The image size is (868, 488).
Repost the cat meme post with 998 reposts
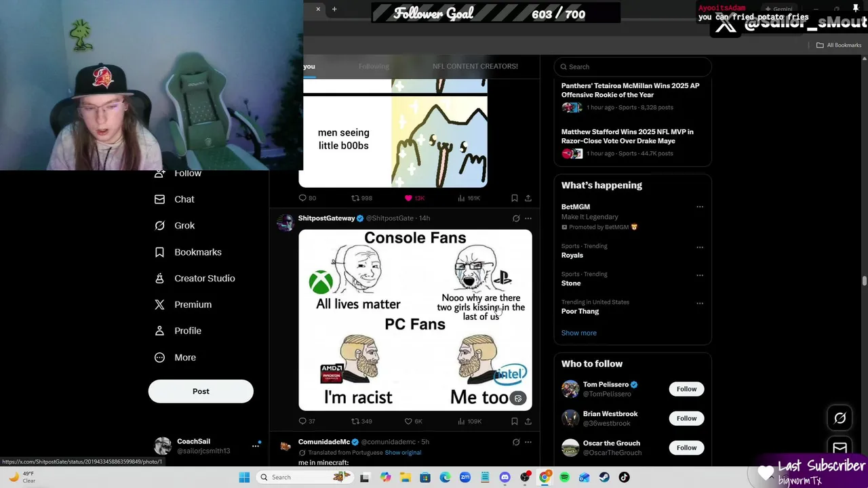click(361, 198)
